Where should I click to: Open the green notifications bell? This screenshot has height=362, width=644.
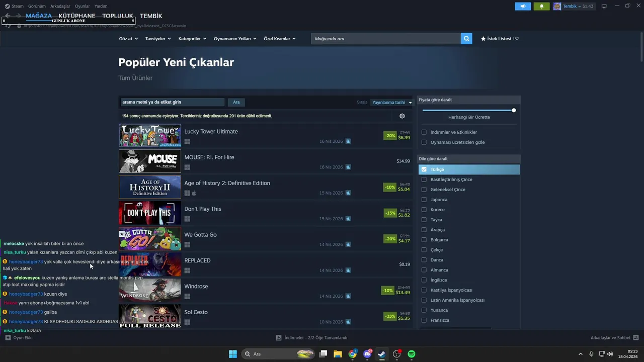(x=541, y=6)
